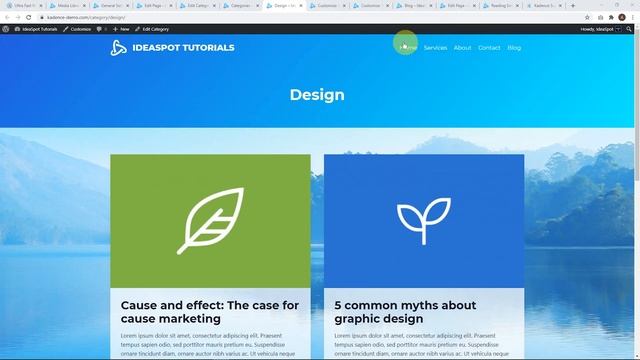640x360 pixels.
Task: Open the Services navigation link
Action: click(x=435, y=48)
